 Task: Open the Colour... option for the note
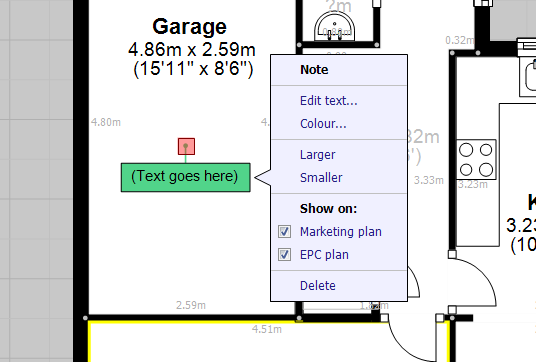click(x=323, y=124)
